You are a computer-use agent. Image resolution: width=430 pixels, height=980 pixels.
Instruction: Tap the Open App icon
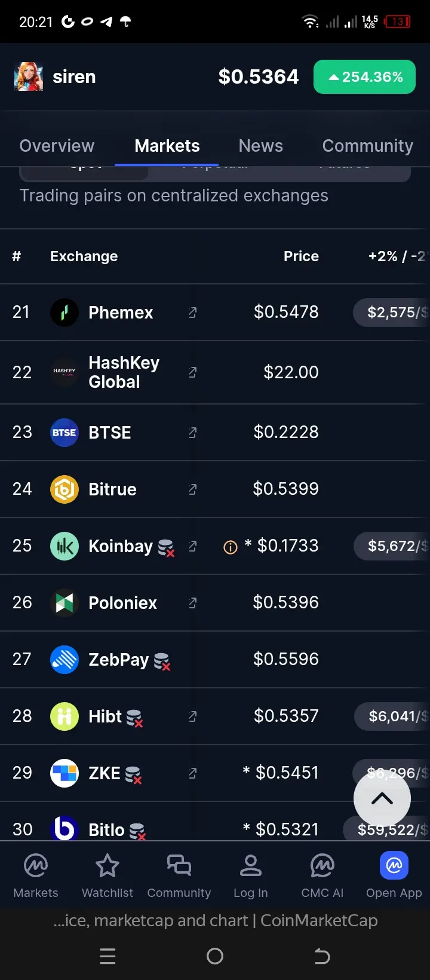(394, 866)
